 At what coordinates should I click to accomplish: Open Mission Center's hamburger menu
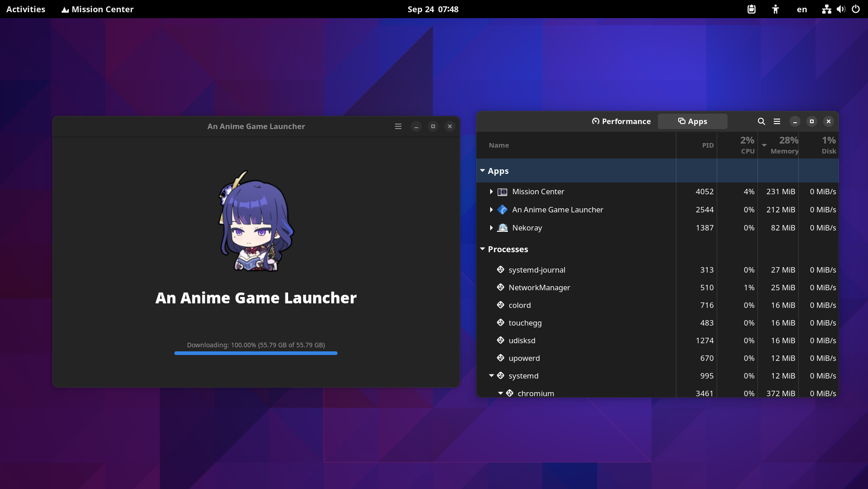pyautogui.click(x=777, y=121)
